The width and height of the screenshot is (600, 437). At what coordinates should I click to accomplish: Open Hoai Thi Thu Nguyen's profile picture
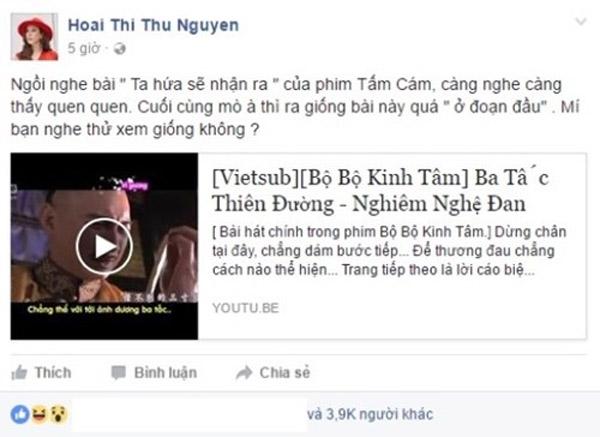(x=34, y=37)
